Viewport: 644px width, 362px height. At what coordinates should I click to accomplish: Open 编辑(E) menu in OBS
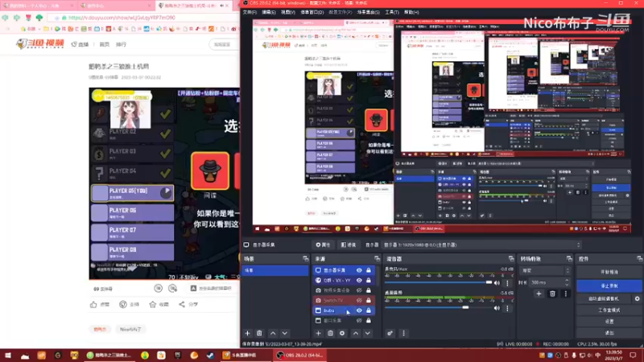tap(269, 12)
